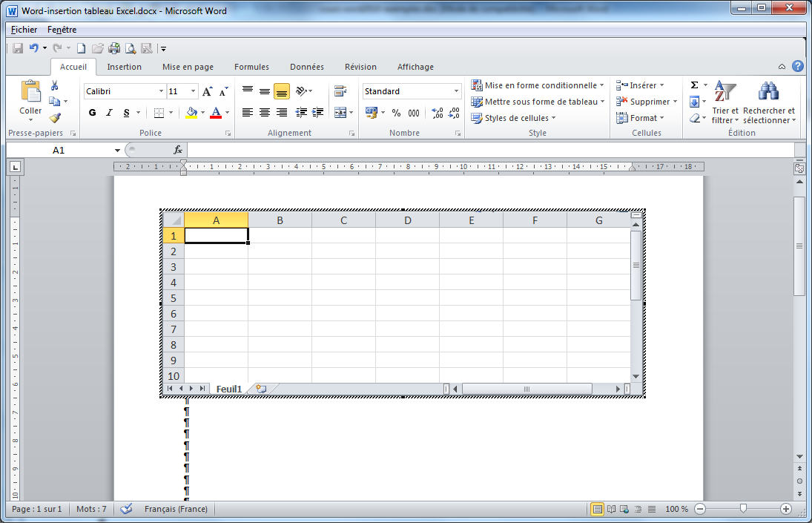Open the borders dropdown arrow
Viewport: 812px width, 523px height.
[171, 112]
